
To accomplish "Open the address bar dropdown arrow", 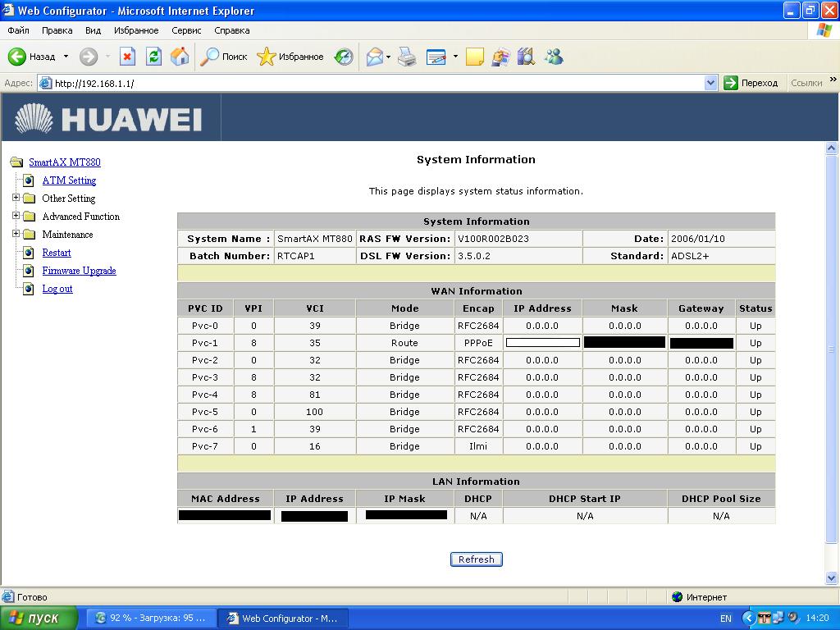I will tap(710, 83).
